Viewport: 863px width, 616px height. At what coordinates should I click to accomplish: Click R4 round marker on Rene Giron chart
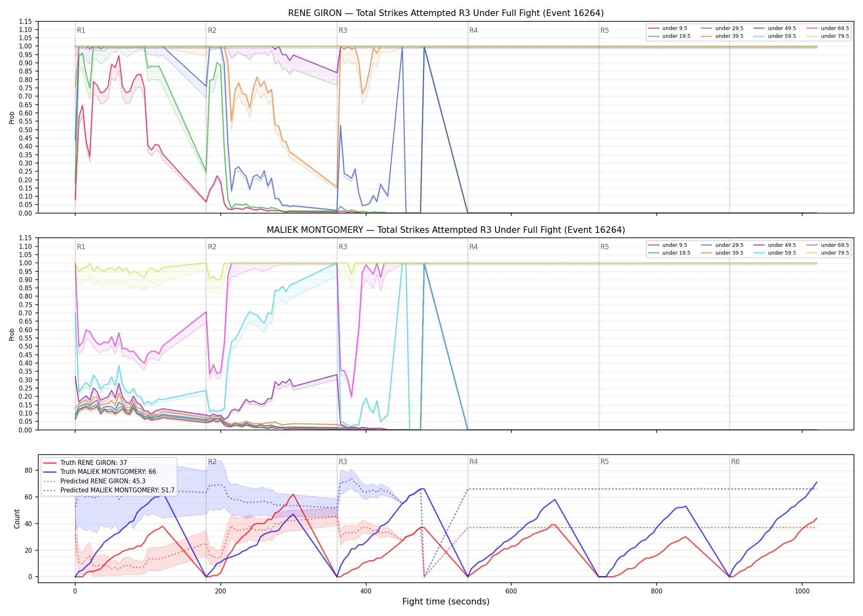[473, 30]
